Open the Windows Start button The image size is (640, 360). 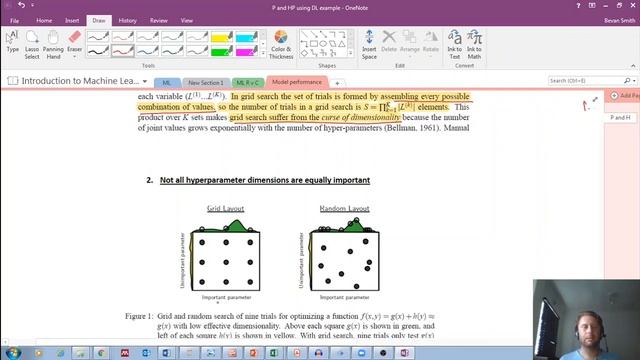13,353
